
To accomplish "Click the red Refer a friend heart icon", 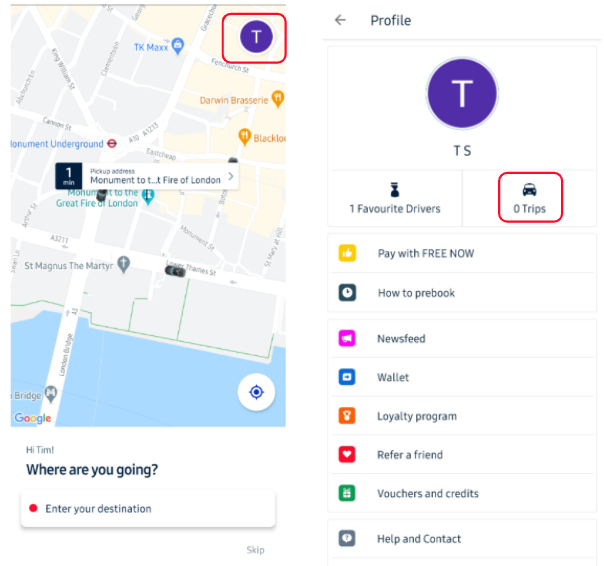I will coord(347,454).
